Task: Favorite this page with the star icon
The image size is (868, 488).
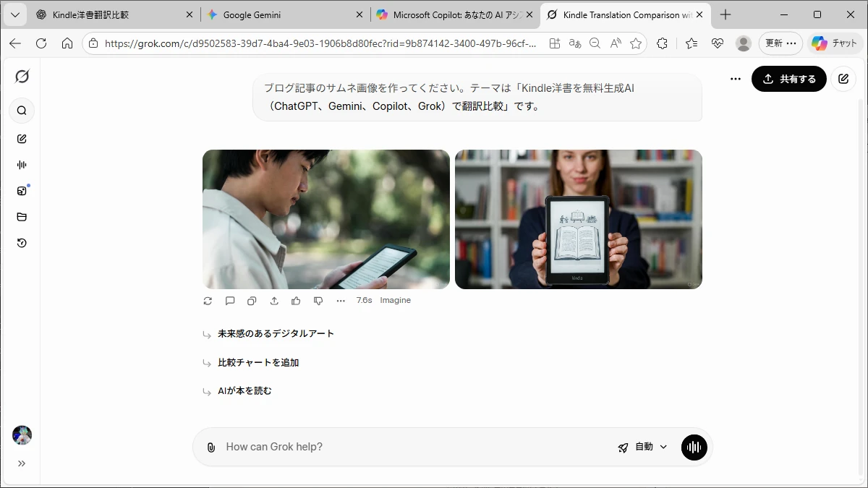Action: coord(636,43)
